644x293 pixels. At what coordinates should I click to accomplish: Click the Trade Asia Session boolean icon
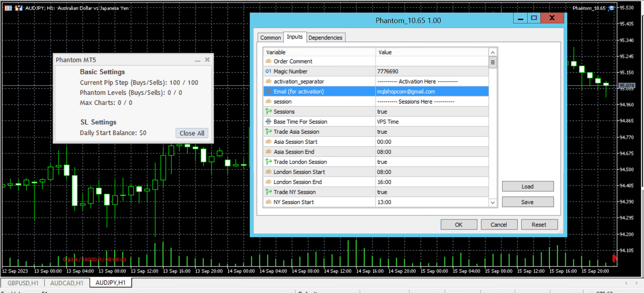tap(268, 132)
